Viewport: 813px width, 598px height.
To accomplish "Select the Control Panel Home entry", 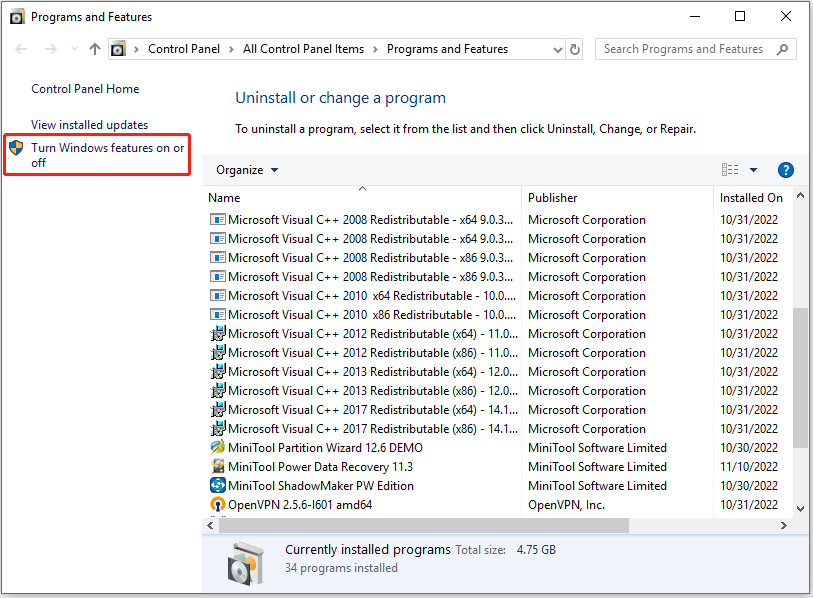I will 85,88.
